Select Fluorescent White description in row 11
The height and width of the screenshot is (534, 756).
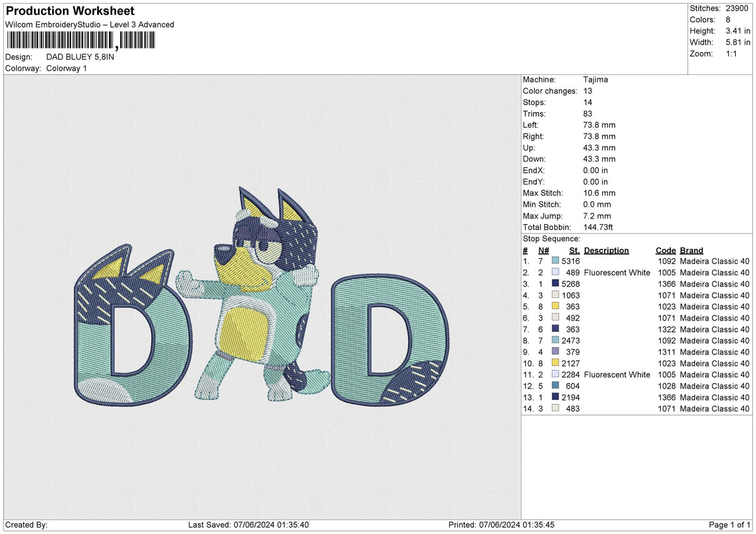pyautogui.click(x=617, y=375)
